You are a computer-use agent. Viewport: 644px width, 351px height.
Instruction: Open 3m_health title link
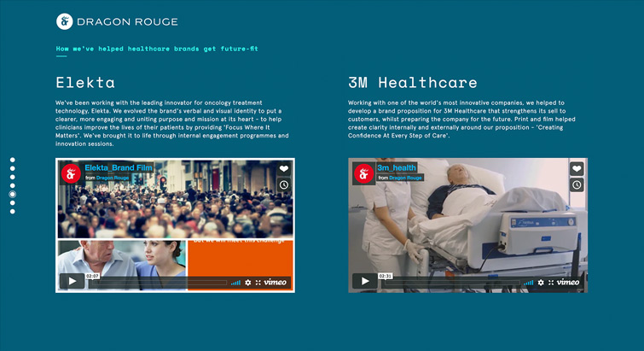(397, 167)
